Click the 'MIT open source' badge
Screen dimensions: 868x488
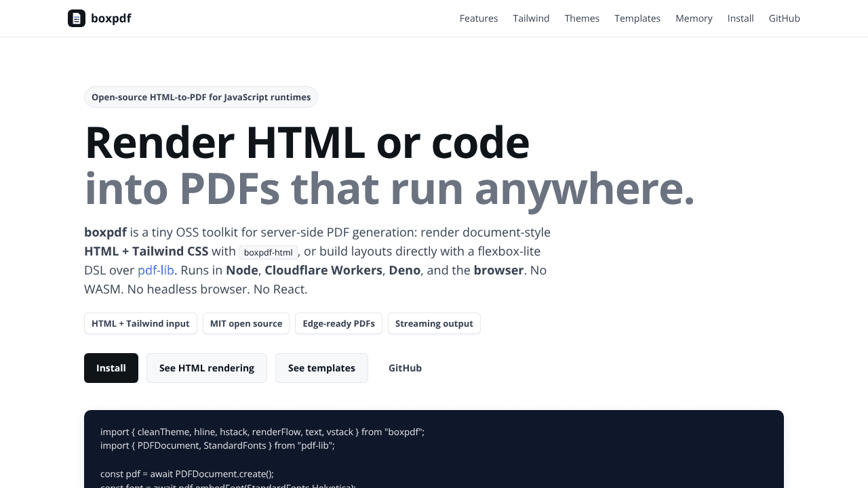click(x=246, y=323)
